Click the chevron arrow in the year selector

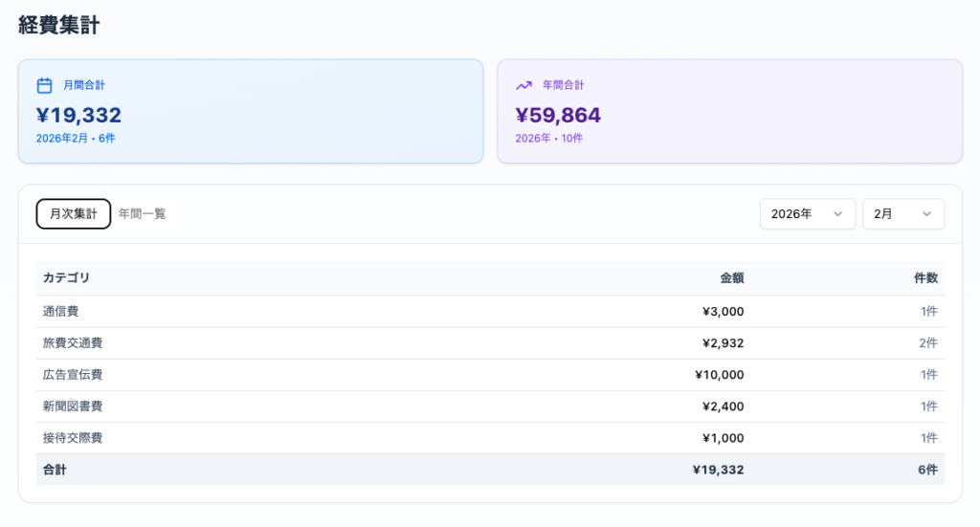tap(837, 214)
